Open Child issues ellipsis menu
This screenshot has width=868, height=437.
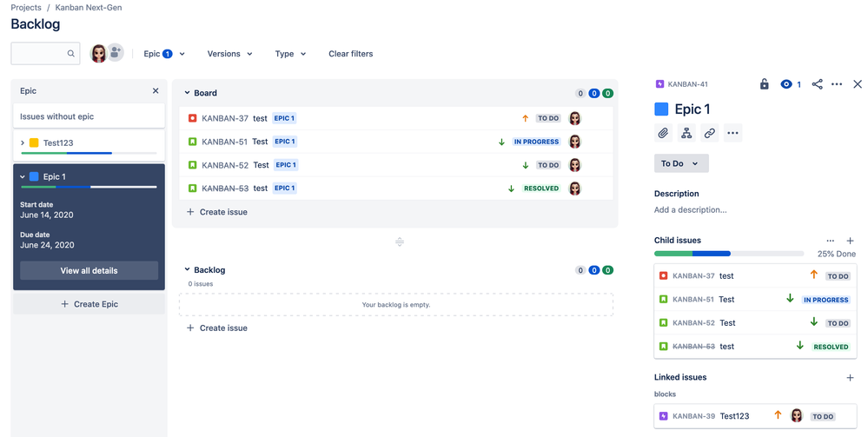[x=831, y=241]
